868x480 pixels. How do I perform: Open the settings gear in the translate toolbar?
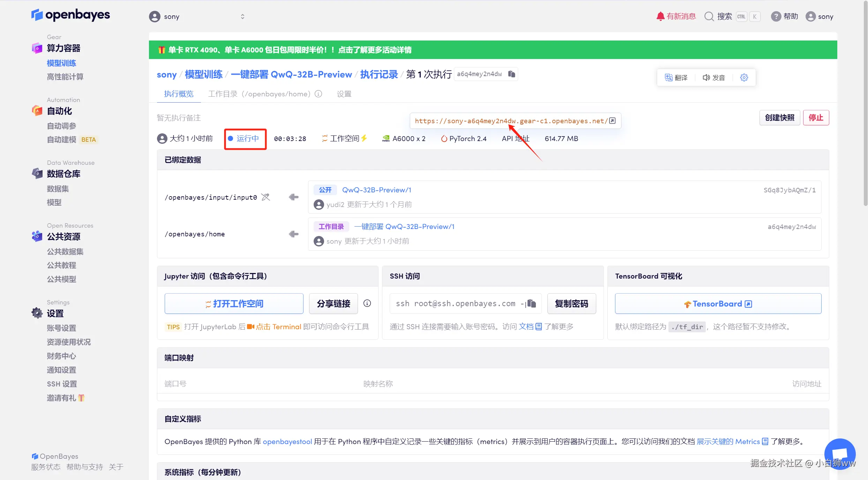coord(744,77)
